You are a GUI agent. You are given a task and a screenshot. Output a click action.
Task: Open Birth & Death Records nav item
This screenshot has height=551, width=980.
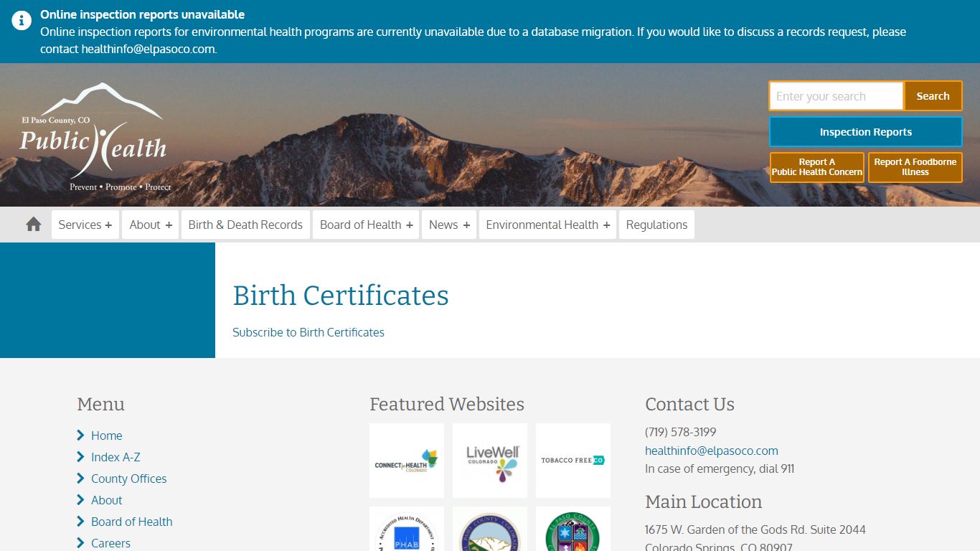tap(245, 225)
